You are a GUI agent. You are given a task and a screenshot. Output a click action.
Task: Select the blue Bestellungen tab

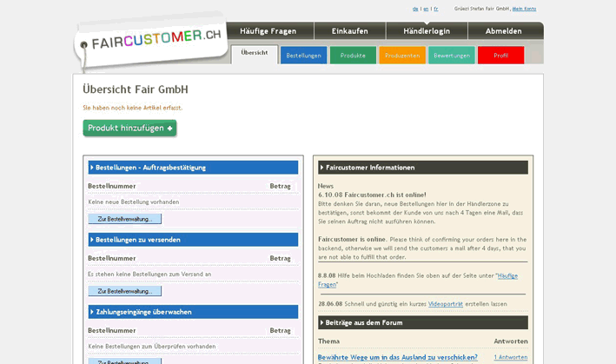click(304, 56)
